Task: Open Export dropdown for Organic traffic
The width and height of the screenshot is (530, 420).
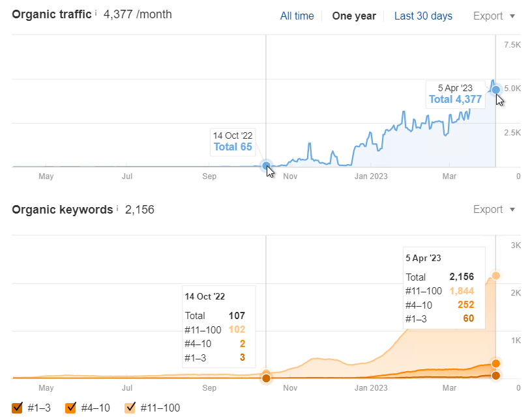Action: (494, 16)
